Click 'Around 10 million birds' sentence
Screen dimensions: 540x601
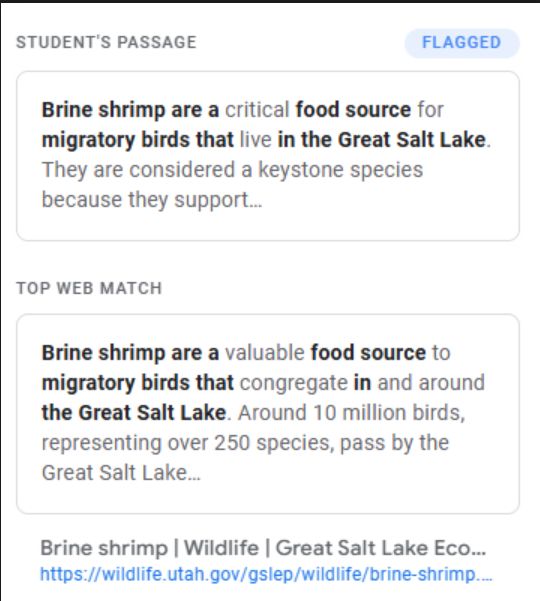(x=351, y=413)
